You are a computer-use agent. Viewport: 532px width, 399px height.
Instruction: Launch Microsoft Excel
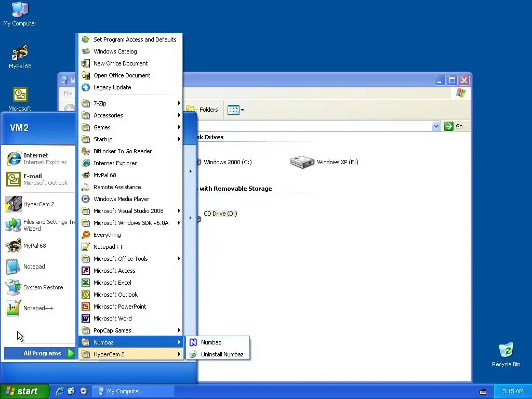click(130, 283)
